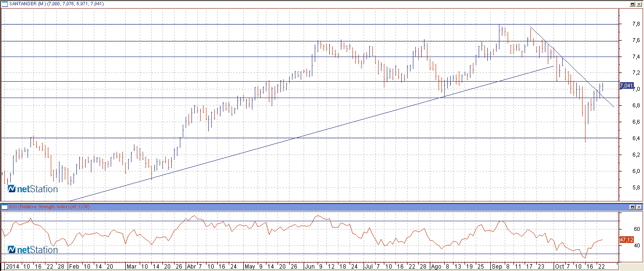Click the 7,041 current price label
The width and height of the screenshot is (644, 271).
pyautogui.click(x=626, y=86)
